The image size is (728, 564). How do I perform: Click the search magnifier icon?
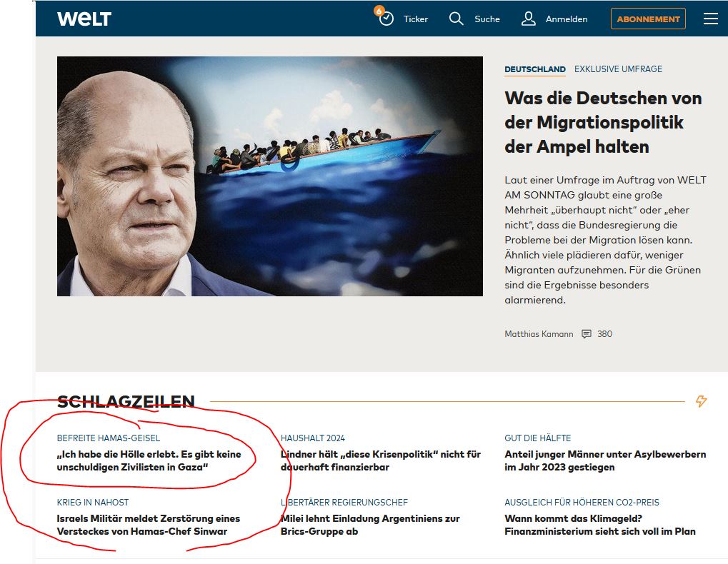click(456, 19)
